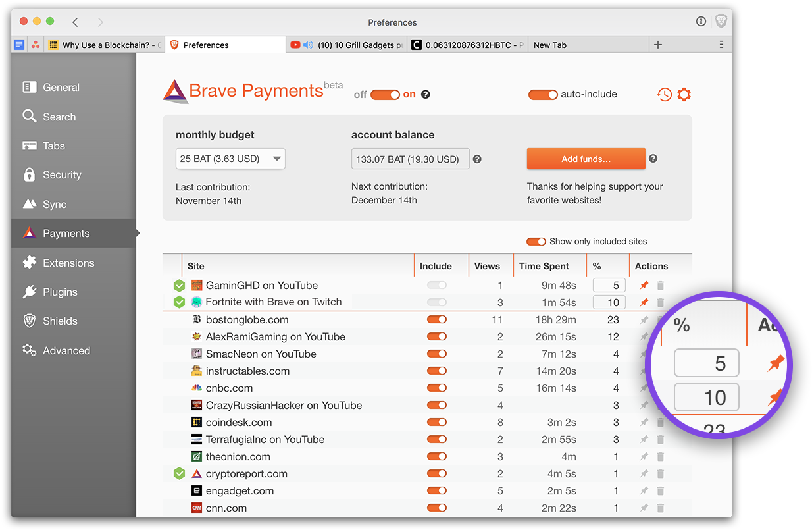Sort table by % column

(x=597, y=266)
